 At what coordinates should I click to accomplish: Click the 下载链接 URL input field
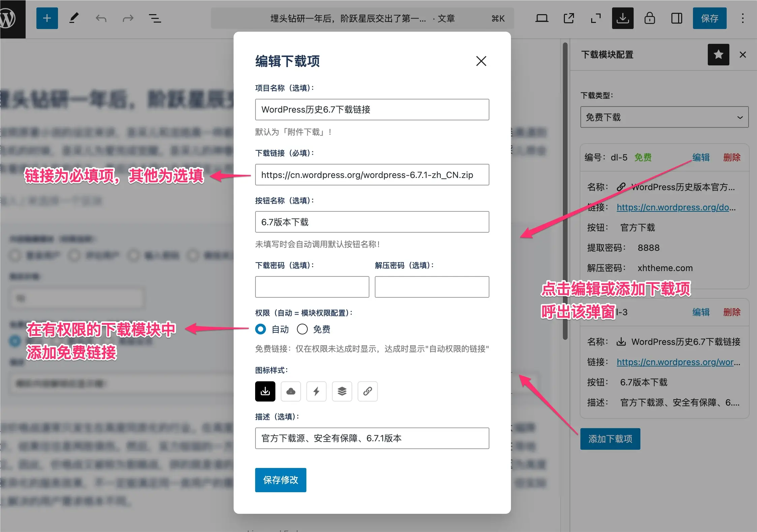point(372,175)
